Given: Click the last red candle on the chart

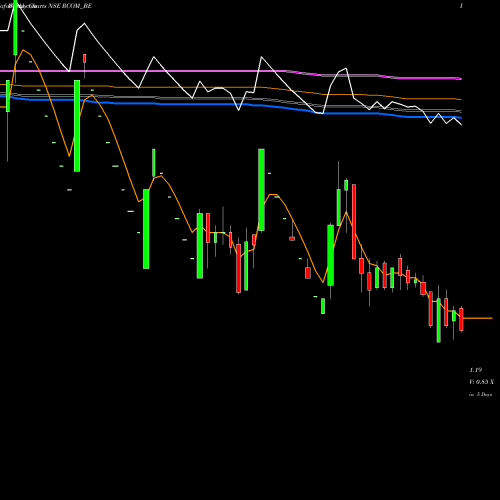Looking at the screenshot, I should coord(461,319).
